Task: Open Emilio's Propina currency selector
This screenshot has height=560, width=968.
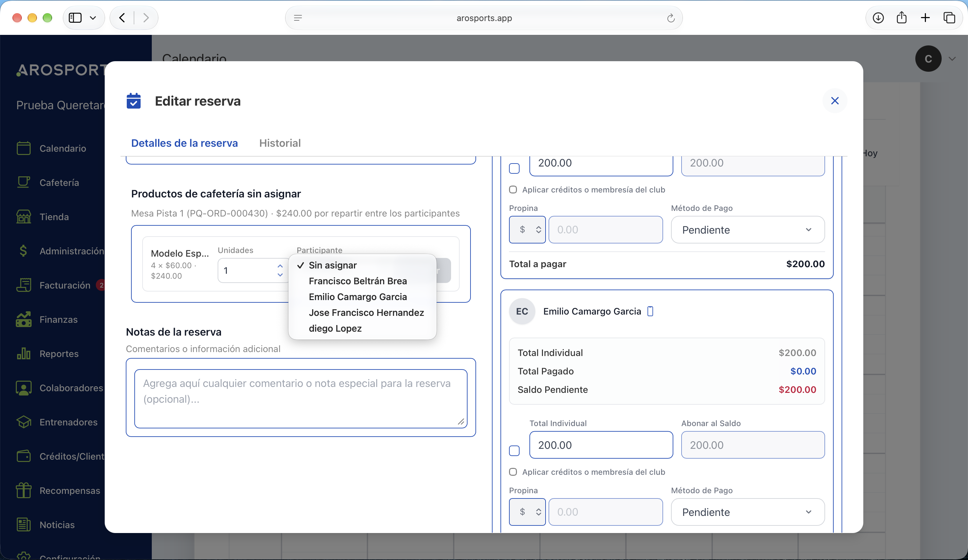Action: (x=527, y=512)
